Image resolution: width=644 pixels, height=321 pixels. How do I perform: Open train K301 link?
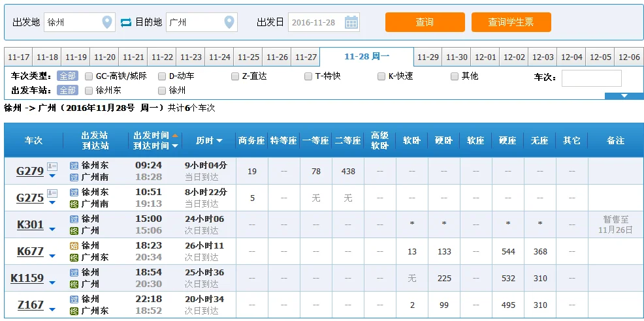click(x=30, y=224)
